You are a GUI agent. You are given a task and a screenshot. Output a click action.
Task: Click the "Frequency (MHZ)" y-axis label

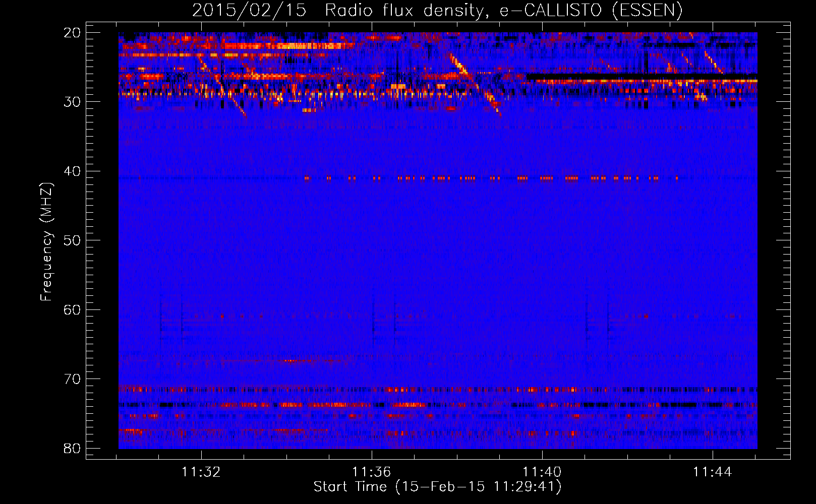(46, 242)
